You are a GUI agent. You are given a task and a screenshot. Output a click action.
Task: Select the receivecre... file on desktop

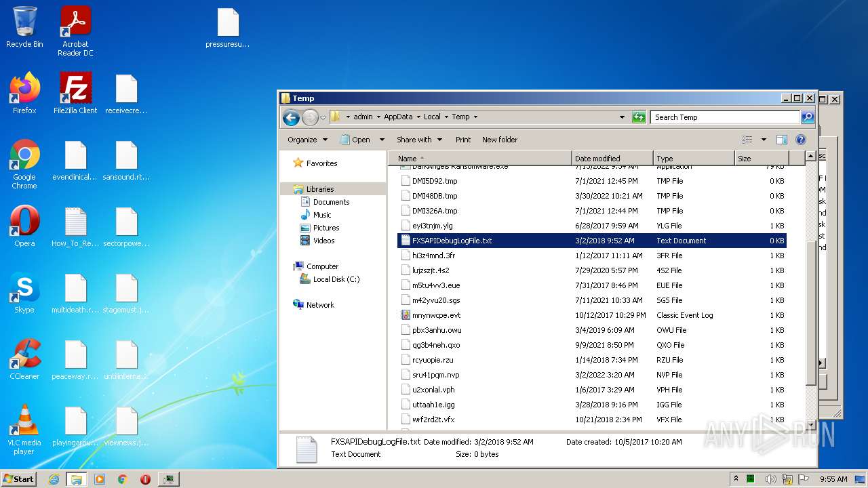pos(126,94)
